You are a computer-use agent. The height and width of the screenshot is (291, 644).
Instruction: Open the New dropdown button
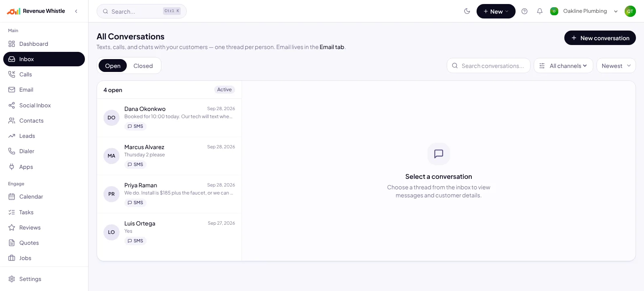coord(496,11)
